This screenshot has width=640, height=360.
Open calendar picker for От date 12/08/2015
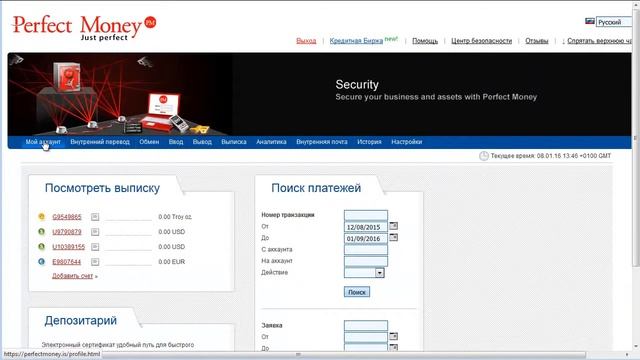click(393, 226)
